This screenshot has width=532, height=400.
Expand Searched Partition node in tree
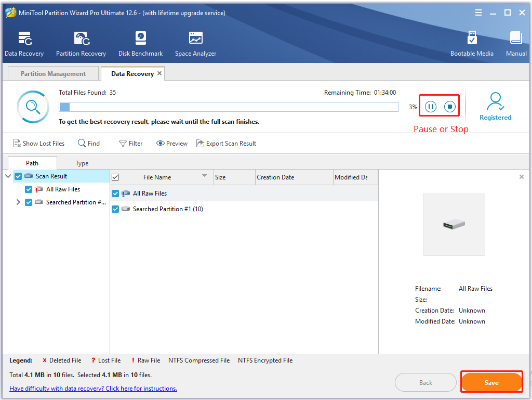18,202
